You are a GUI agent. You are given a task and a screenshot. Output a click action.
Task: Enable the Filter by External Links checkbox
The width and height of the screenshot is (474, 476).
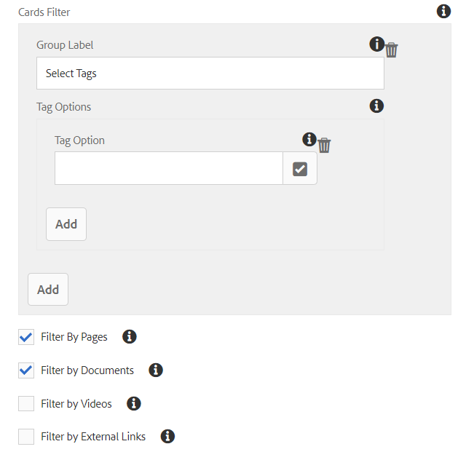26,437
